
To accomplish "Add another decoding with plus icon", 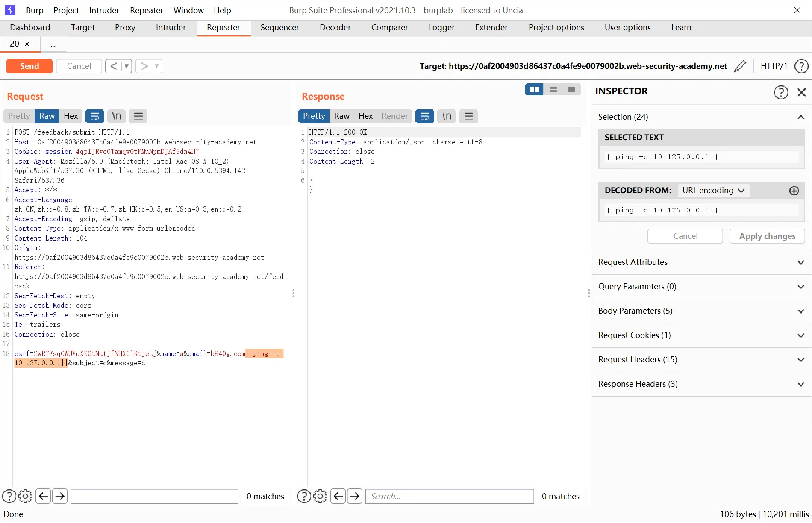I will (794, 191).
